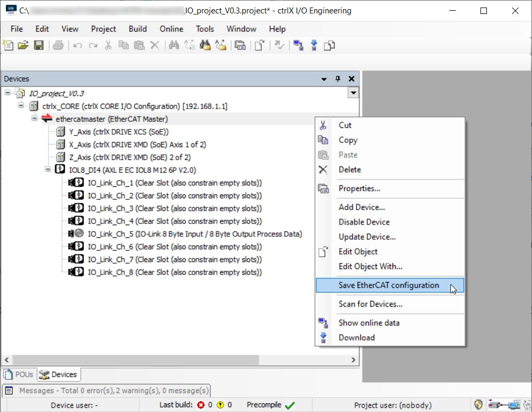Choose Update Device in context menu
This screenshot has height=412, width=532.
390,237
